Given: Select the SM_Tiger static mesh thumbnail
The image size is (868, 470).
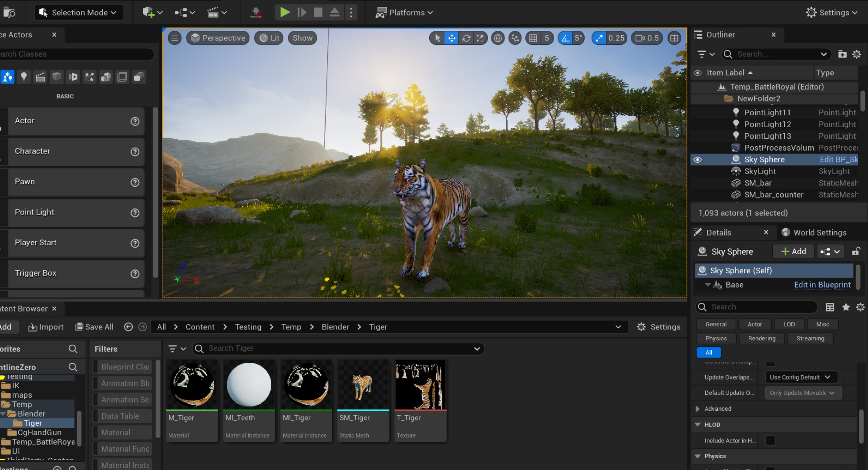Looking at the screenshot, I should click(x=363, y=385).
